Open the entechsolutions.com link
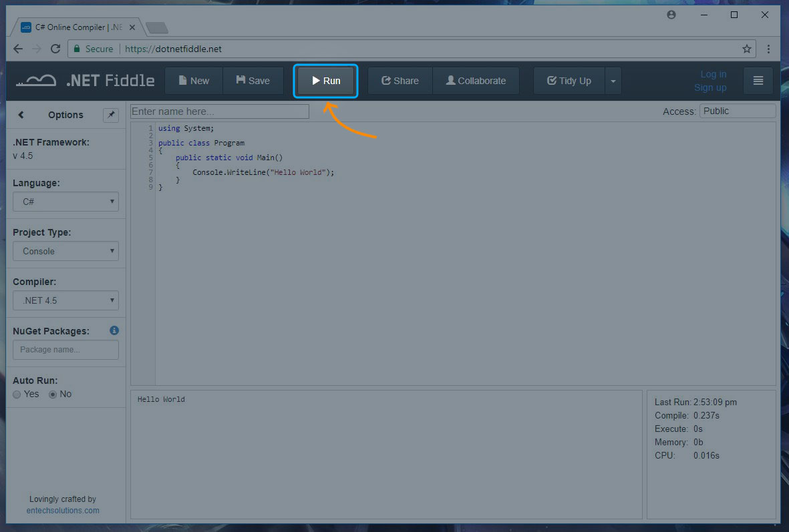Screen dimensions: 789x532 click(63, 510)
